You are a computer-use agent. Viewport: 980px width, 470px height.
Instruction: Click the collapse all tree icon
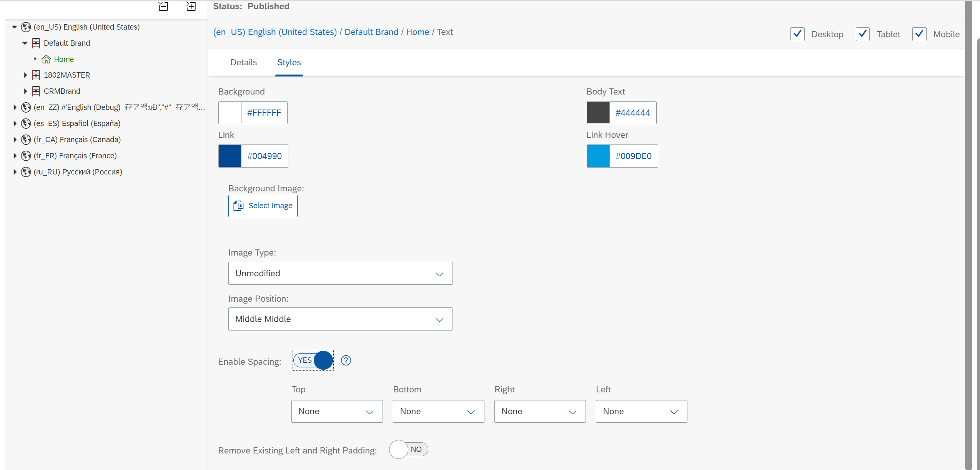(163, 6)
